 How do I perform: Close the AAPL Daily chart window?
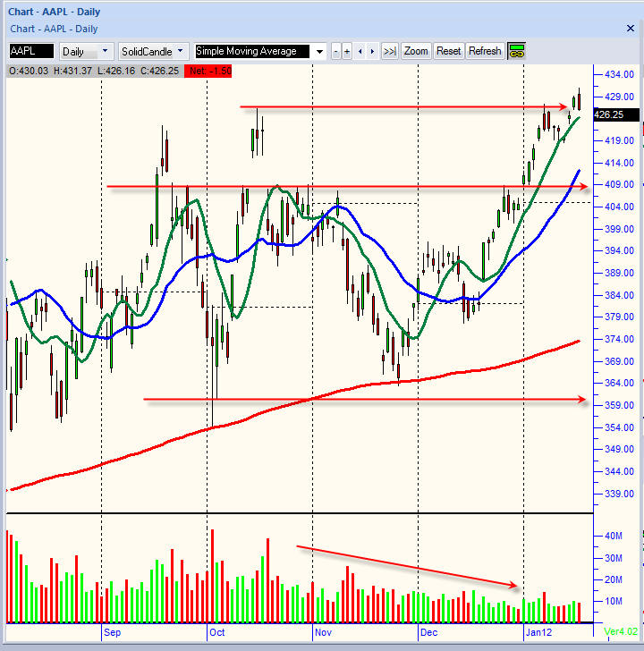click(631, 29)
